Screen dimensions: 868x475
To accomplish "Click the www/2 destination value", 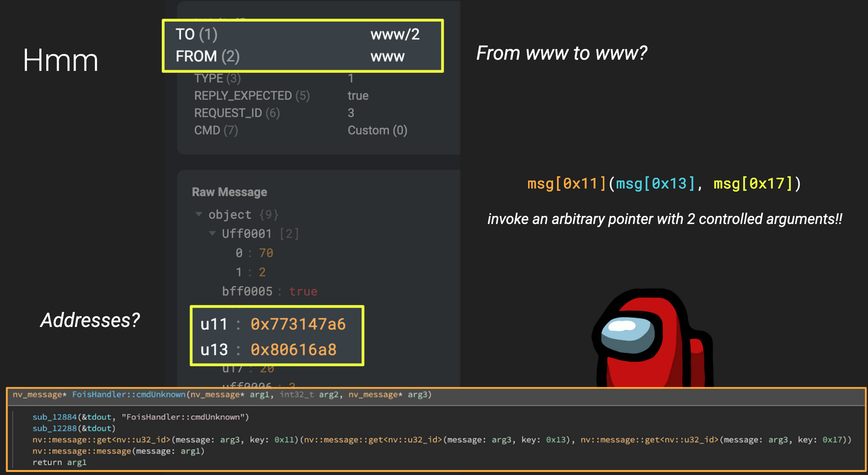I will (395, 34).
